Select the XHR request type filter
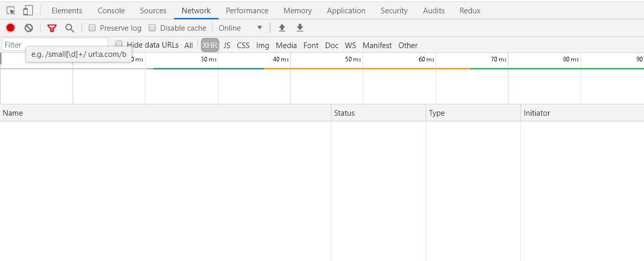The image size is (644, 261). point(210,45)
